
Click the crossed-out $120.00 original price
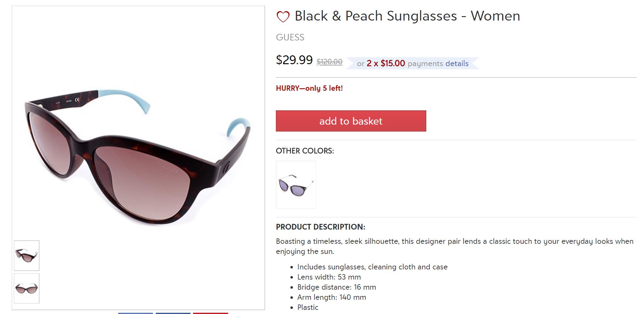tap(329, 62)
